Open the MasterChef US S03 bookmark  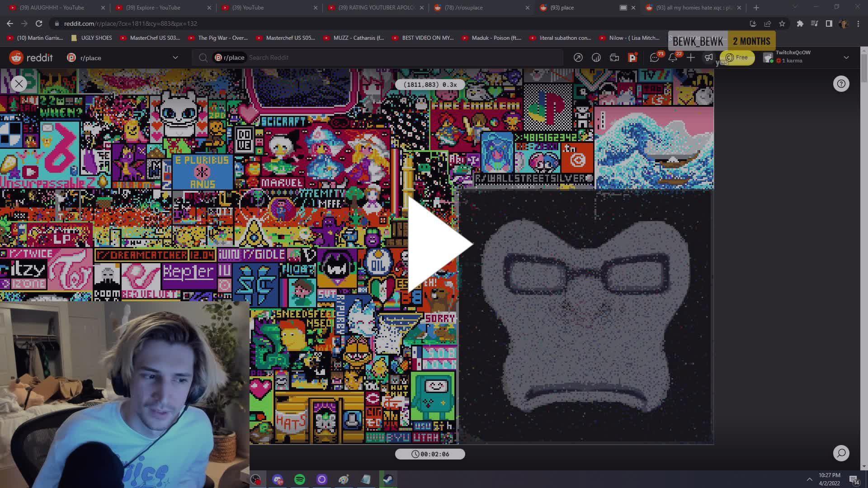150,38
